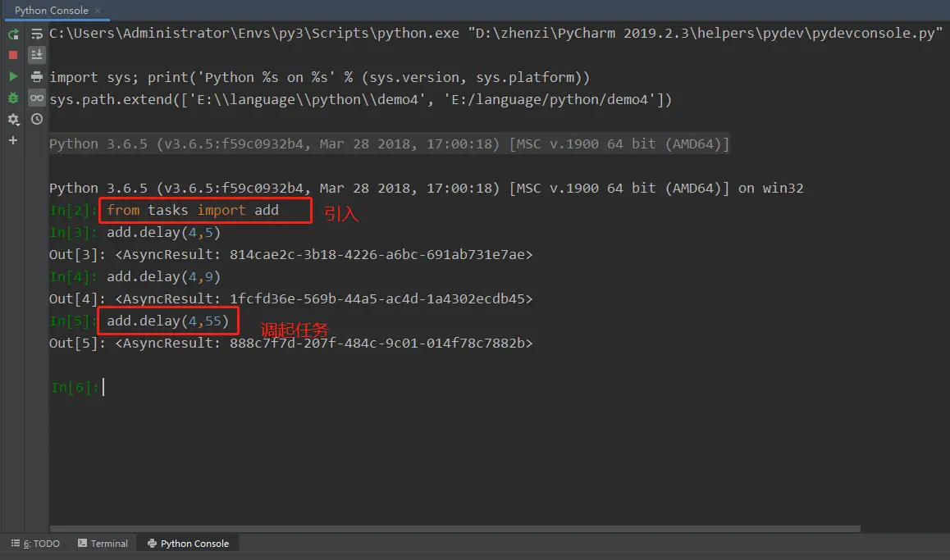Toggle soft-wrap for console output
This screenshot has width=950, height=560.
[x=37, y=34]
